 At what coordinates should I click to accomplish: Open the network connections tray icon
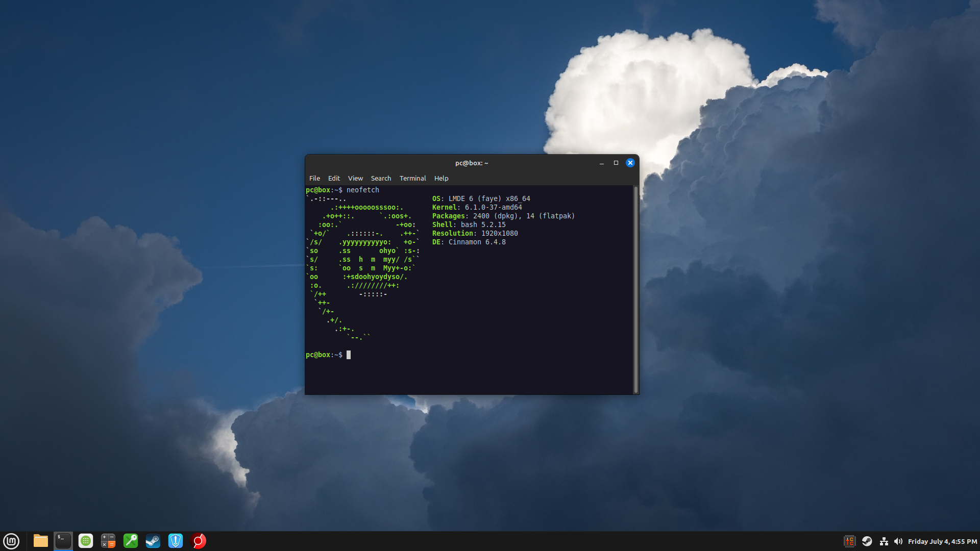coord(884,541)
